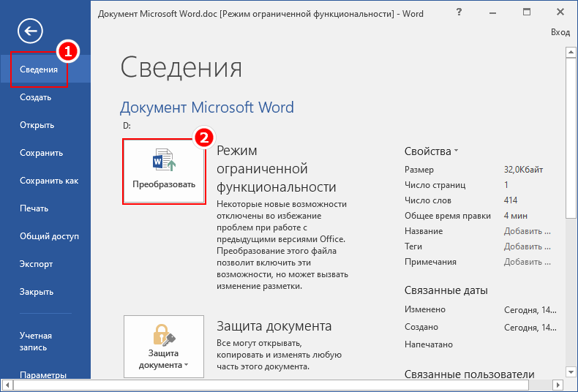Viewport: 578px width, 392px height.
Task: Click the Число страниц label
Action: pos(435,185)
